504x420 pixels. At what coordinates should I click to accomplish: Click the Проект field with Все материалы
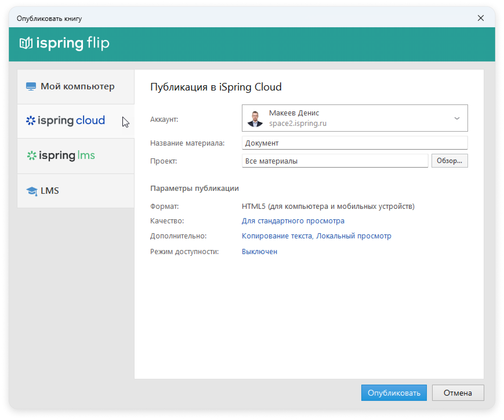[x=335, y=161]
